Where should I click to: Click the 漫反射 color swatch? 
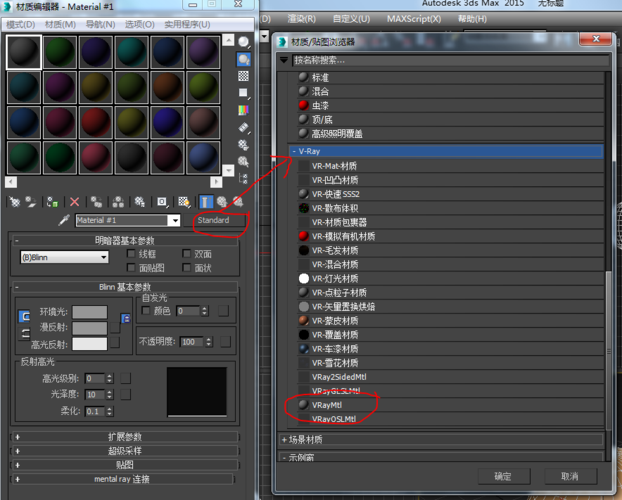(90, 328)
